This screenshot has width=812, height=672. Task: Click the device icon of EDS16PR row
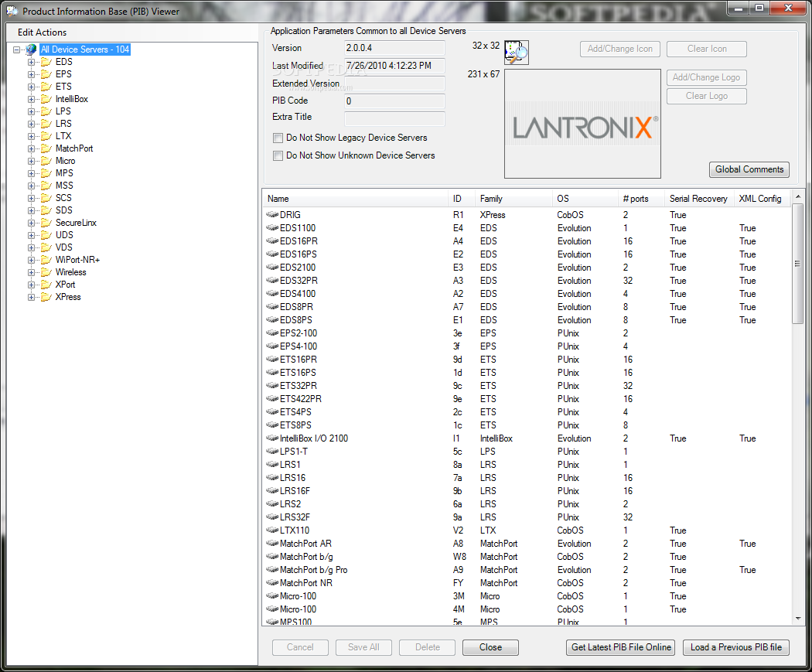(x=272, y=240)
